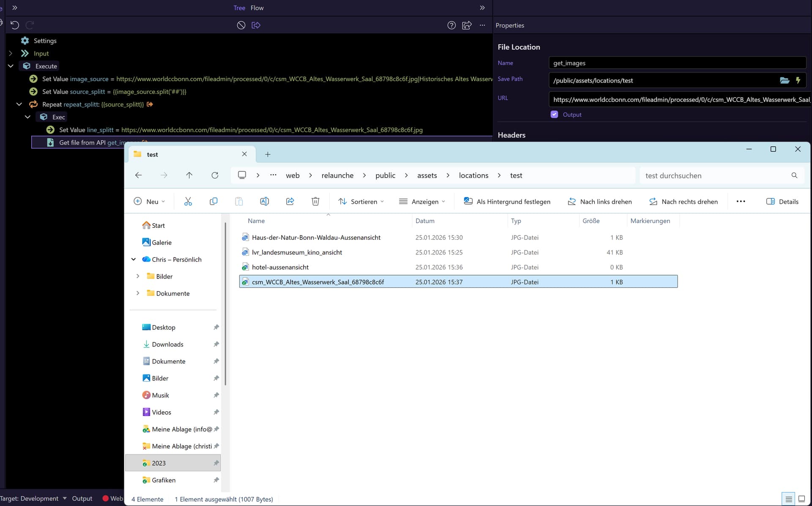Collapse the Execute tree node

click(x=11, y=66)
